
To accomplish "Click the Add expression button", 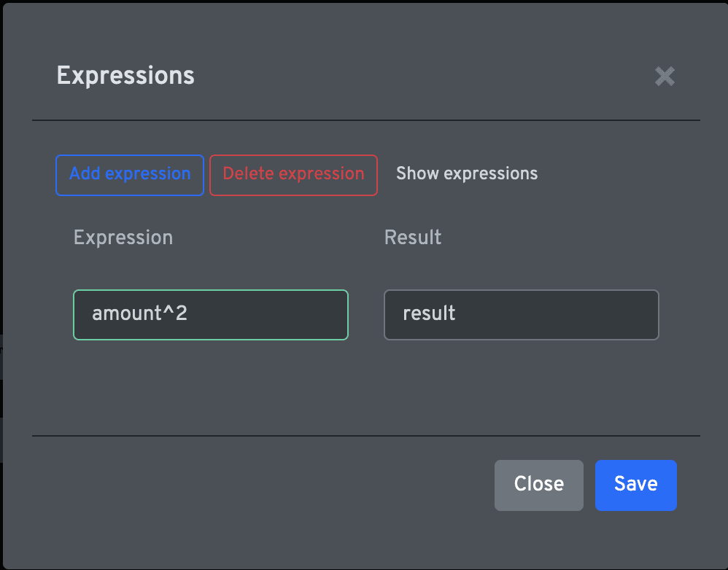I will (130, 175).
